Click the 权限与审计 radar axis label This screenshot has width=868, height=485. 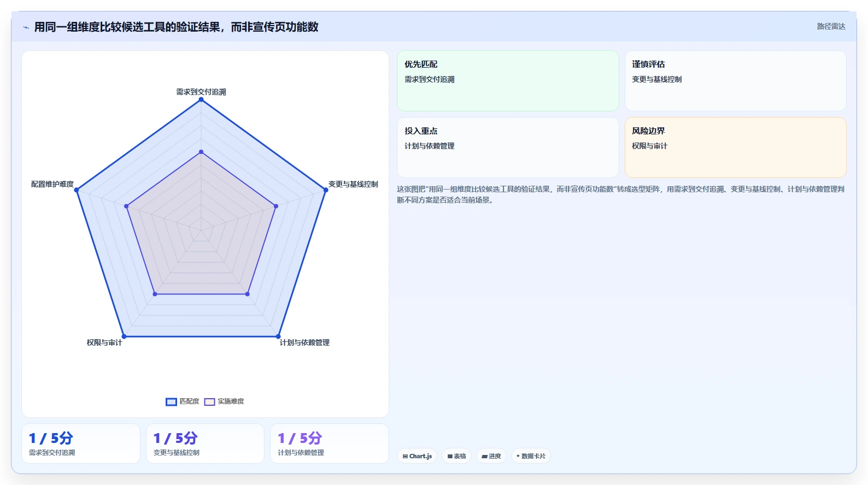104,342
